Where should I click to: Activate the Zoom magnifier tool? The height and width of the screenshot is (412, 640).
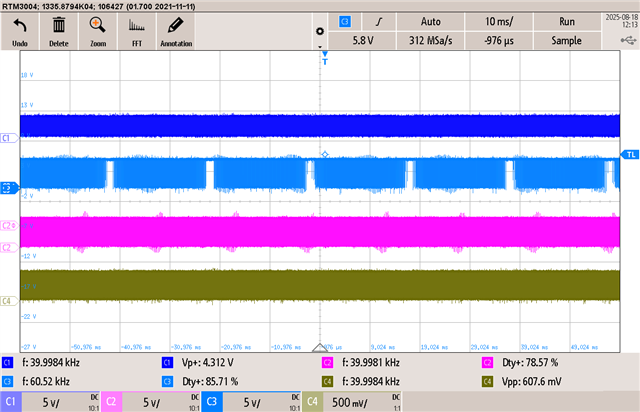click(98, 32)
